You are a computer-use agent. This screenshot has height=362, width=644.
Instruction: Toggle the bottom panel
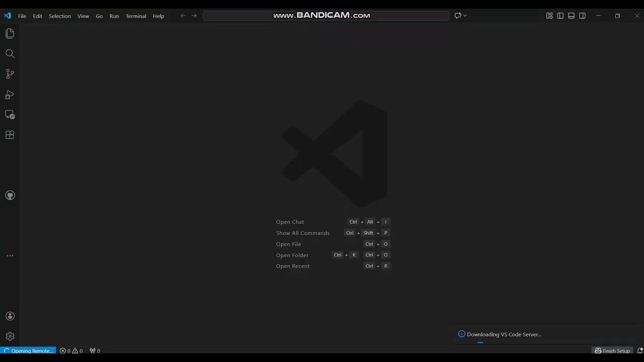(571, 16)
